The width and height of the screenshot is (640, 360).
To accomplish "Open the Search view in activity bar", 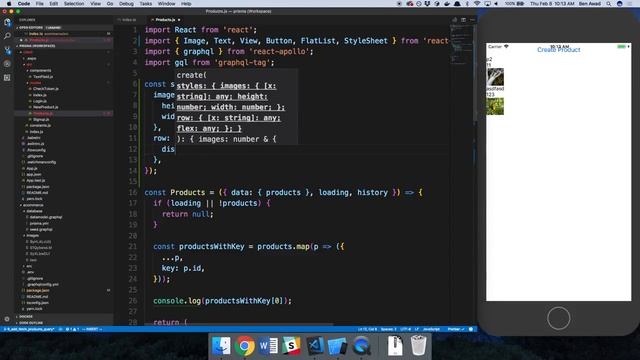I will click(x=7, y=36).
